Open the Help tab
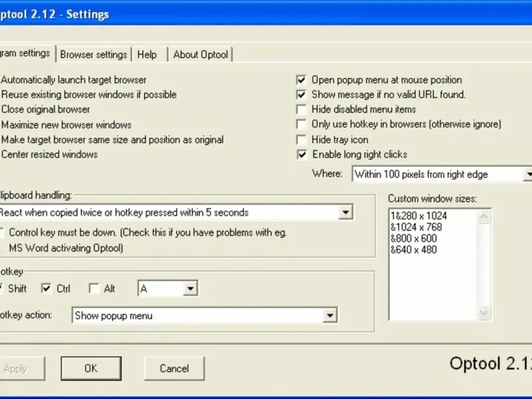The height and width of the screenshot is (399, 532). pyautogui.click(x=147, y=55)
